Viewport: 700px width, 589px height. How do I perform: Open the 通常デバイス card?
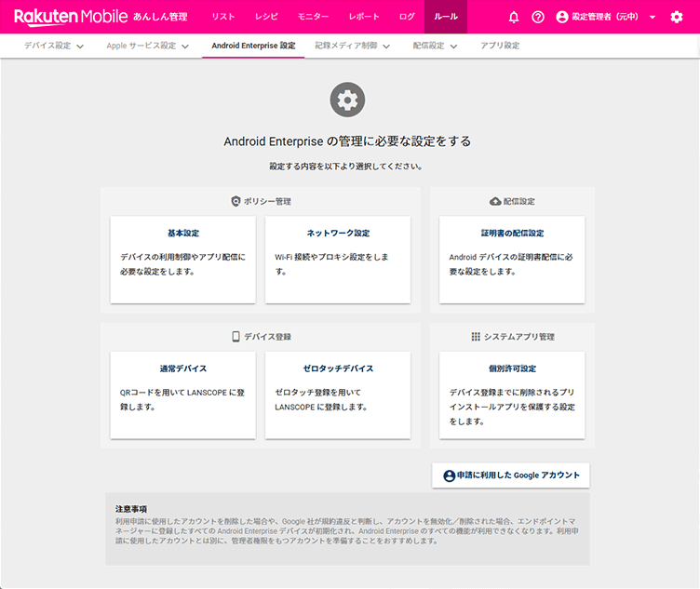[x=183, y=395]
